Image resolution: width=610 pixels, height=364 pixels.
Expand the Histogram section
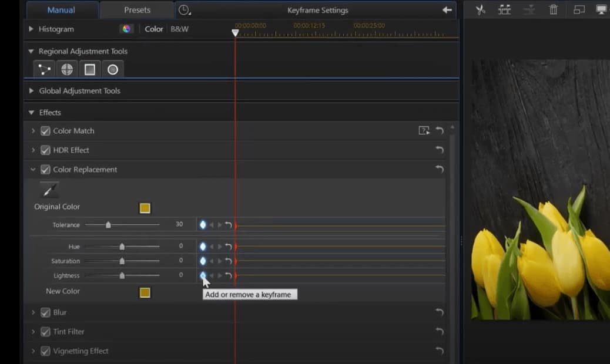tap(31, 29)
